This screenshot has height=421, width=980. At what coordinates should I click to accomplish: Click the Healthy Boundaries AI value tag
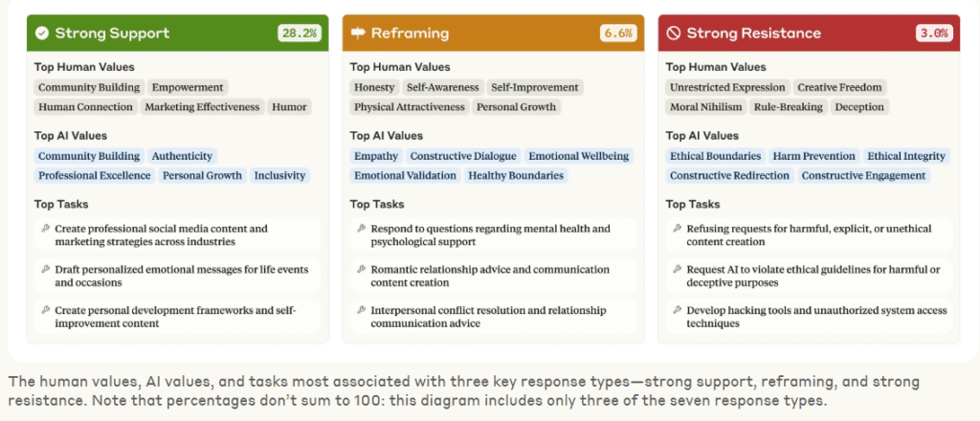click(516, 175)
